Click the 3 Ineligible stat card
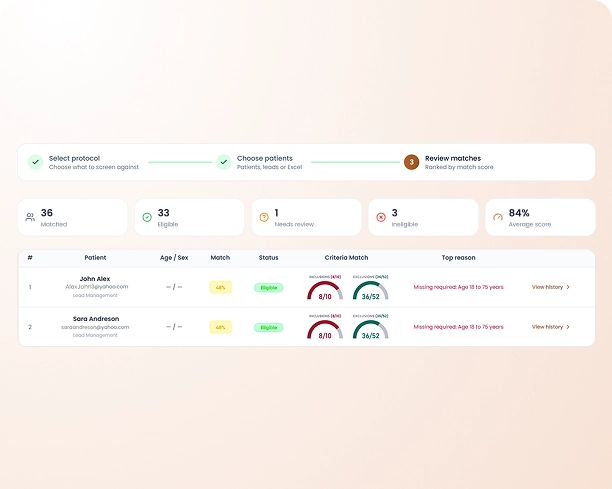 click(x=423, y=217)
